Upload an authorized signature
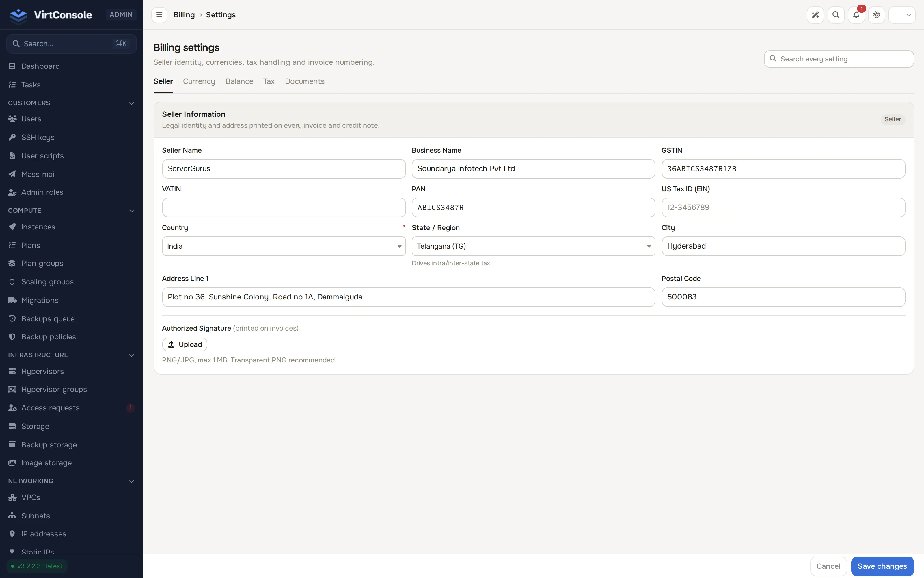 [185, 344]
